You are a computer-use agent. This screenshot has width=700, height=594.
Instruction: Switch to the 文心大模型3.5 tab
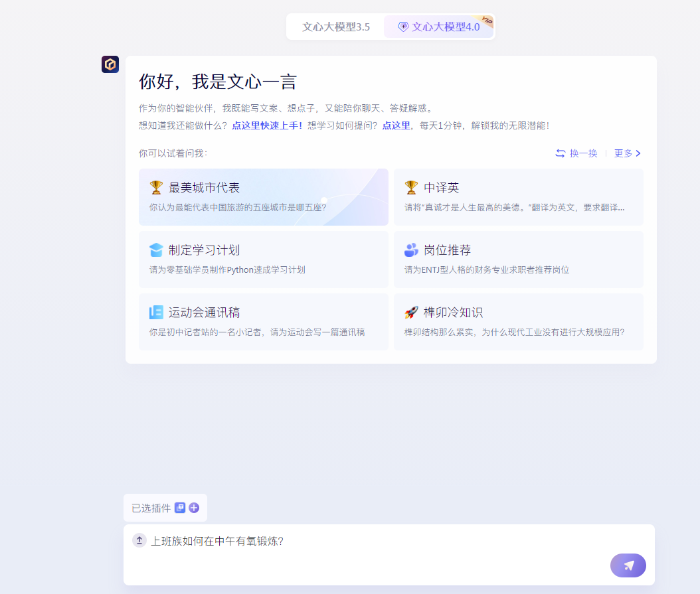pos(335,27)
